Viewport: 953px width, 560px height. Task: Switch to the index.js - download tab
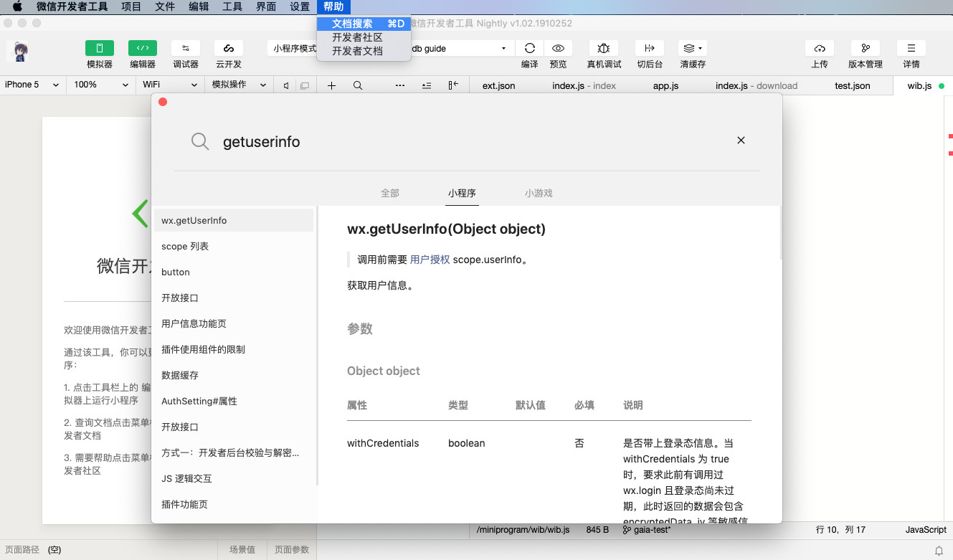tap(757, 85)
